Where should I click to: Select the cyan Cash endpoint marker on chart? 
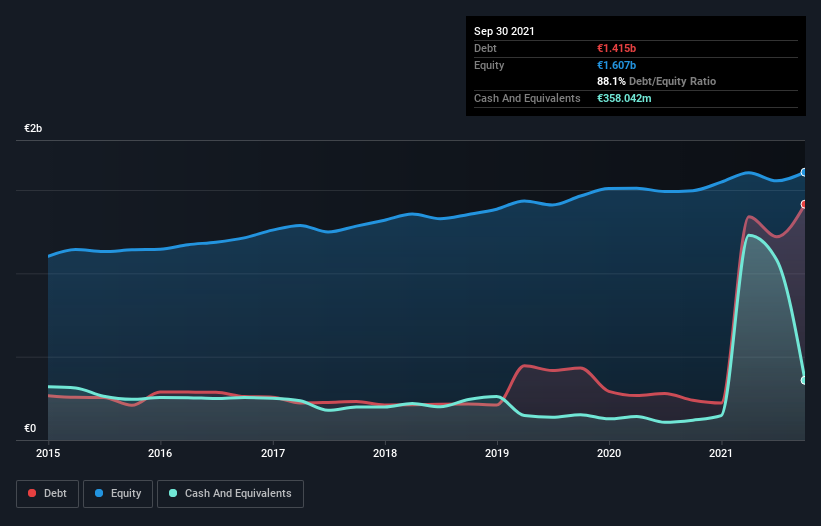click(x=803, y=380)
